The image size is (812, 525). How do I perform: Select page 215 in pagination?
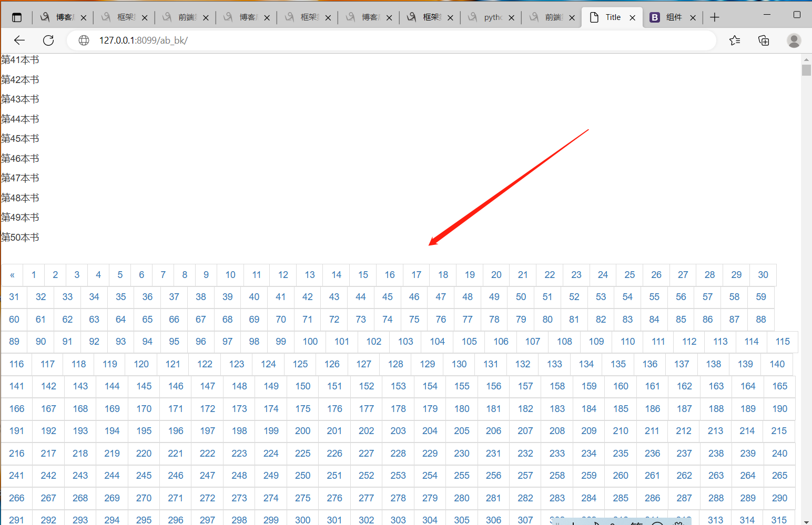779,431
